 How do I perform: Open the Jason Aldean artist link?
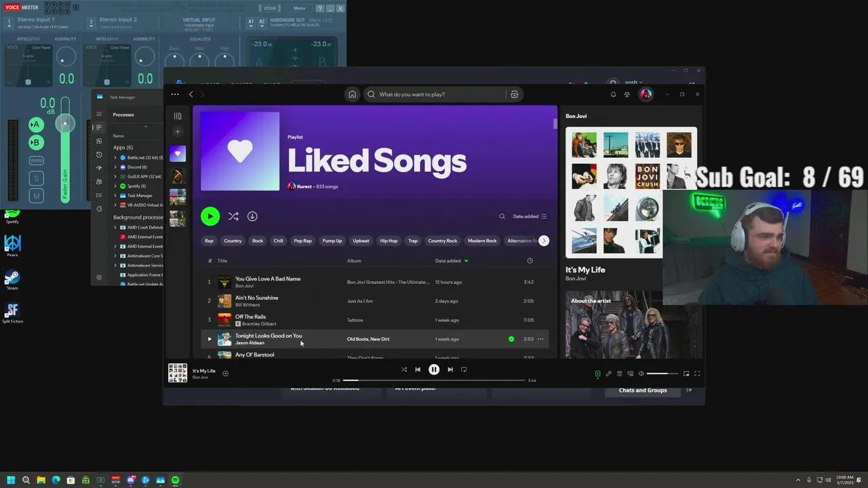click(x=250, y=343)
